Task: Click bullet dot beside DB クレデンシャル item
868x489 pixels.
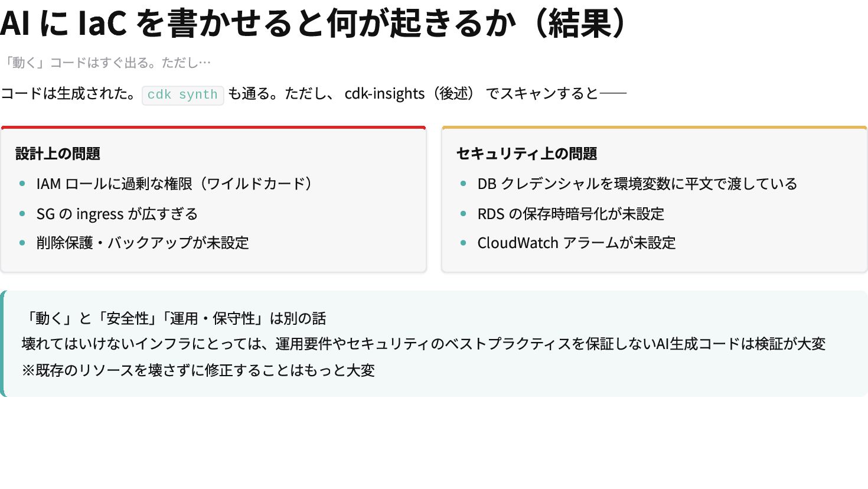Action: pyautogui.click(x=463, y=184)
